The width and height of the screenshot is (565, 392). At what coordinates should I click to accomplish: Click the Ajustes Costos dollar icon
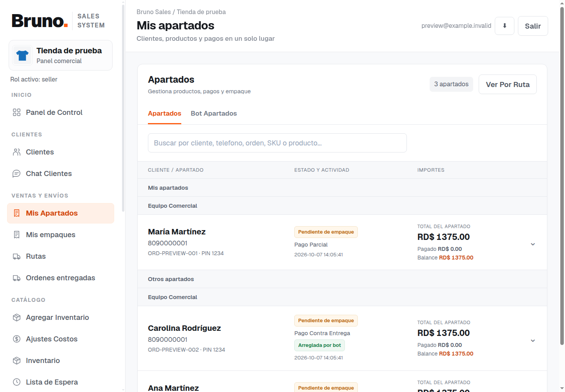16,339
